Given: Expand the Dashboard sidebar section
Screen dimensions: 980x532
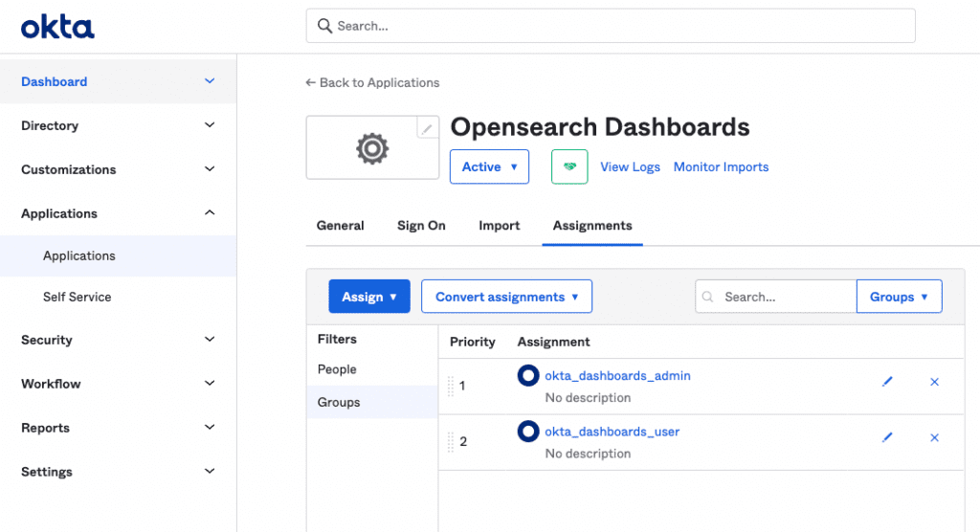Looking at the screenshot, I should pos(118,81).
